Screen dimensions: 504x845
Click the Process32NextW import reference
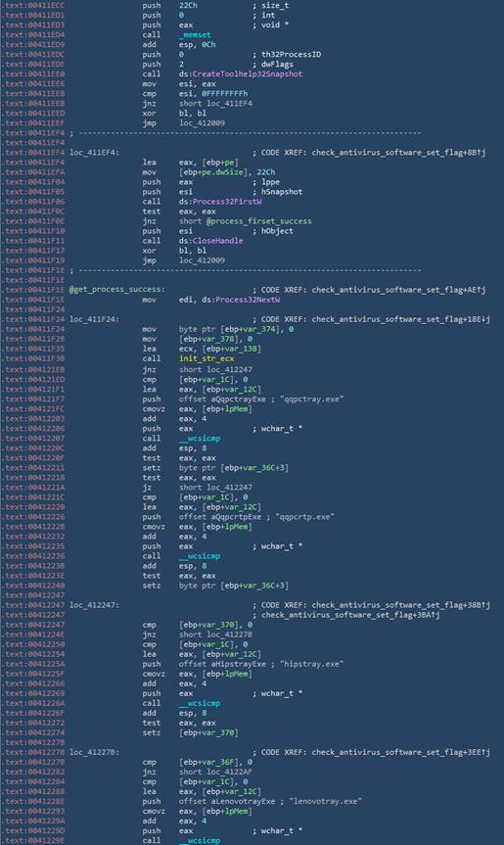coord(248,300)
